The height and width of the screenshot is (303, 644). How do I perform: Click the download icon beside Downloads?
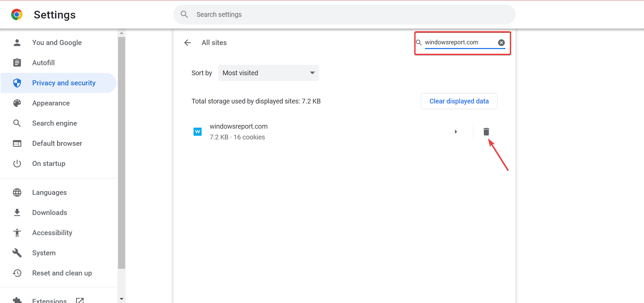coord(17,213)
